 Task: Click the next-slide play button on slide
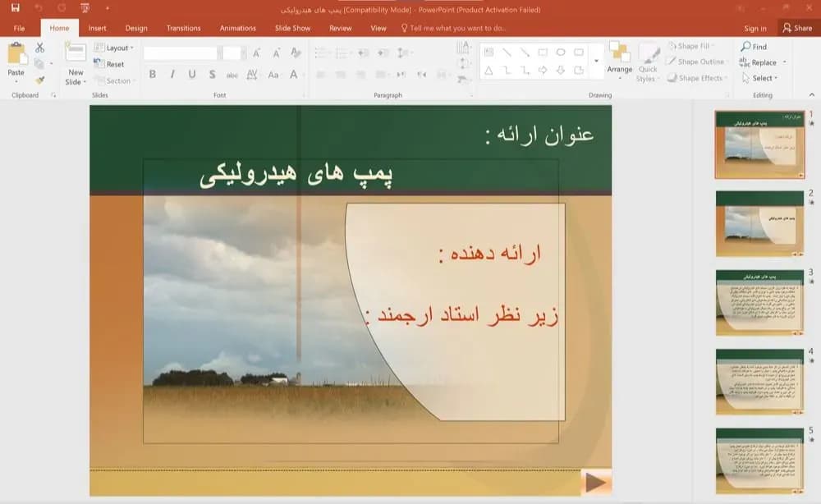[596, 482]
